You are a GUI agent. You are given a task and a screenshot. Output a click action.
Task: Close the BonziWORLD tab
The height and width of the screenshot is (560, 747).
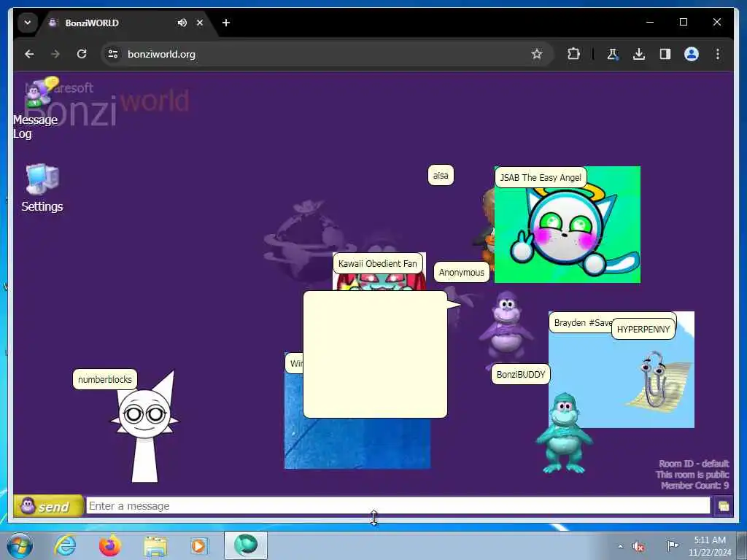coord(200,23)
